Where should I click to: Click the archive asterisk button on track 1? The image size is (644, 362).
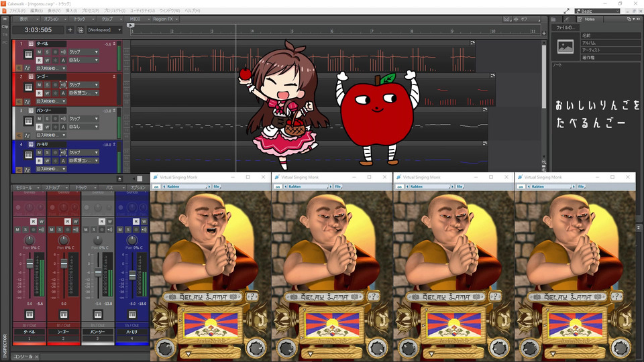(x=55, y=60)
